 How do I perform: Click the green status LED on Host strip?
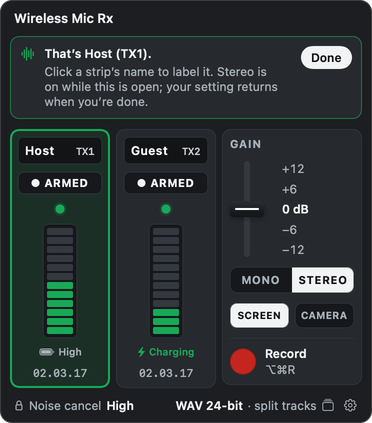pos(60,209)
